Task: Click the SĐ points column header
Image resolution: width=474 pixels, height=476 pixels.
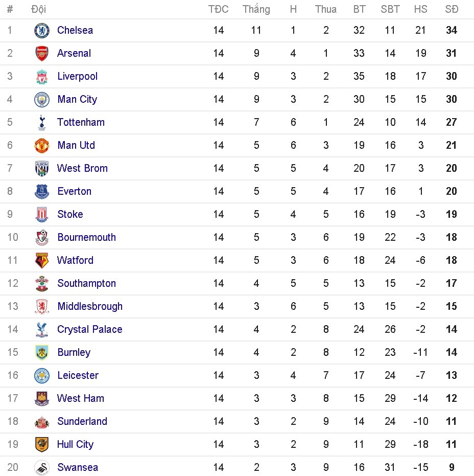Action: pyautogui.click(x=452, y=9)
